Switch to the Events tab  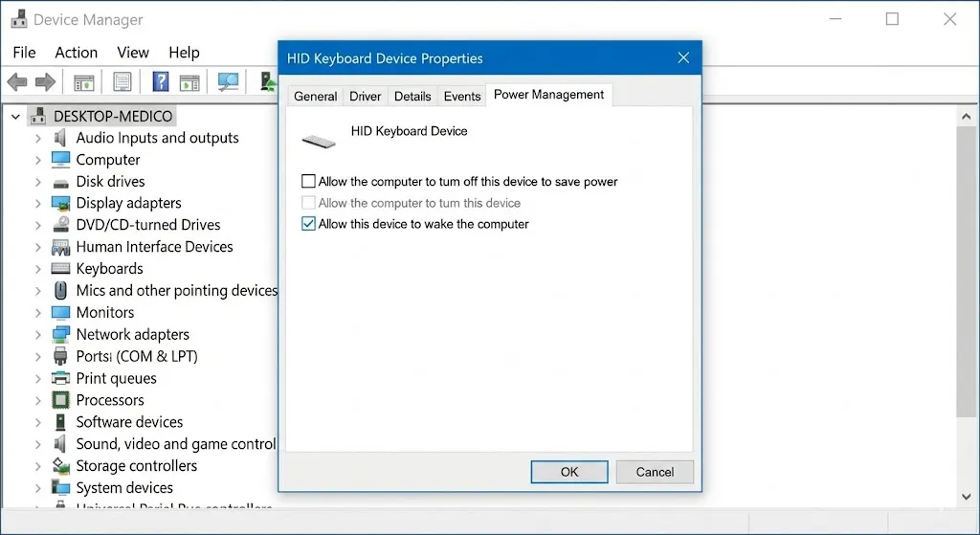tap(462, 97)
